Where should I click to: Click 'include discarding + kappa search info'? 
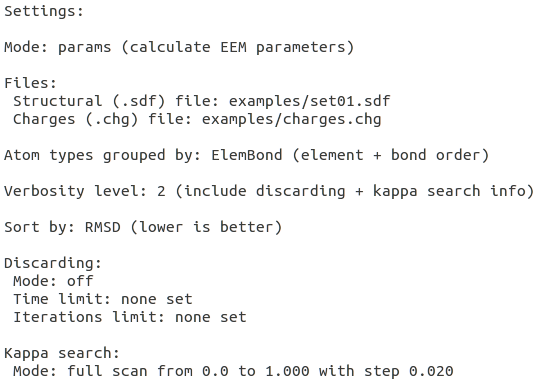354,191
